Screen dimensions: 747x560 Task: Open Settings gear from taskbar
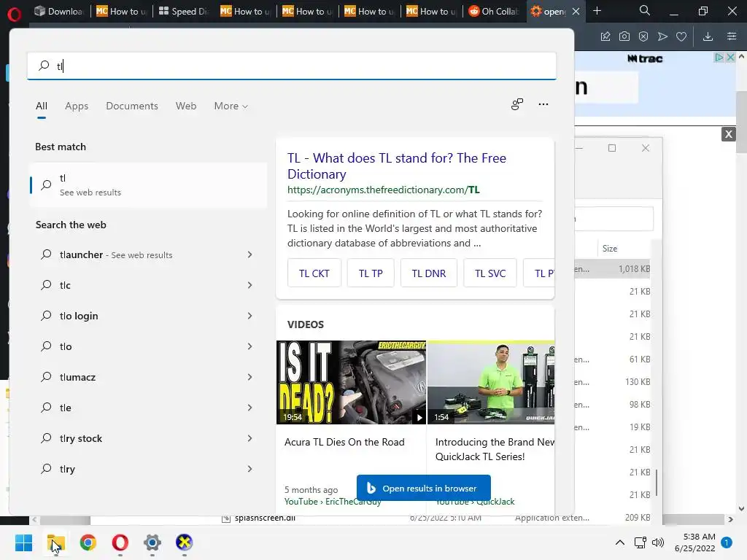152,542
